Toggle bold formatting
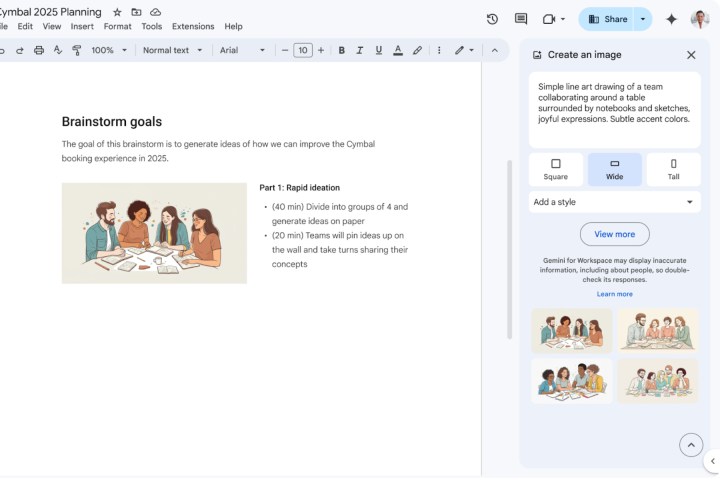This screenshot has height=480, width=720. [x=341, y=50]
